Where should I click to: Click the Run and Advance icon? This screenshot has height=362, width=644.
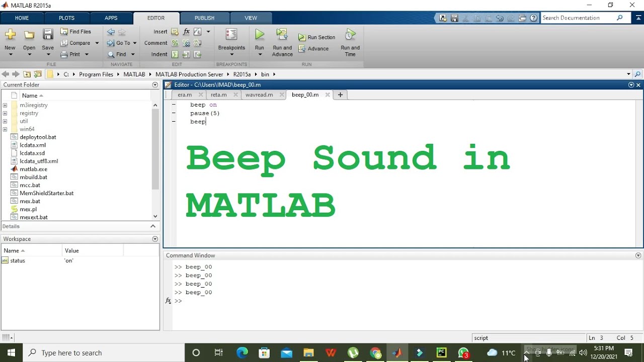tap(282, 35)
